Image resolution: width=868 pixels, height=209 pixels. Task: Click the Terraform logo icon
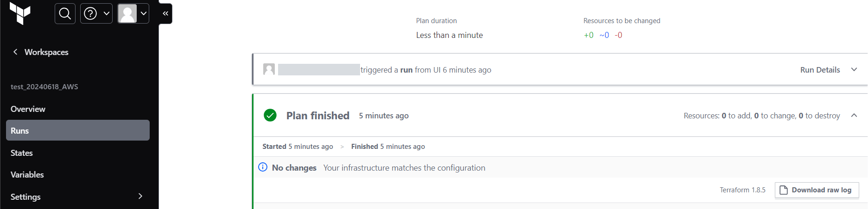click(x=20, y=13)
